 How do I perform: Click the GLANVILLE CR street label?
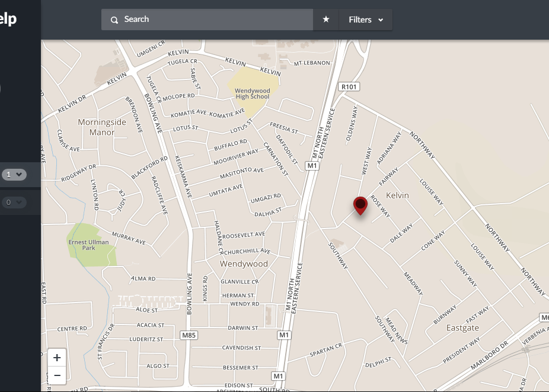pos(240,281)
